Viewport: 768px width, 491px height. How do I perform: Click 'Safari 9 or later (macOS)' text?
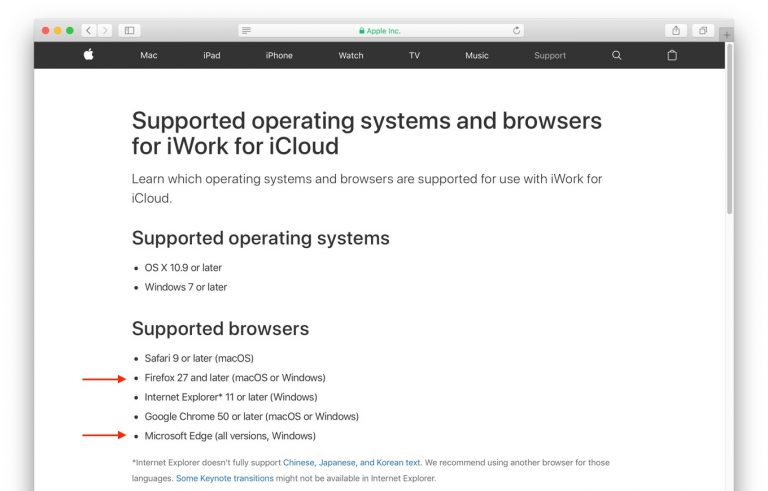coord(199,358)
